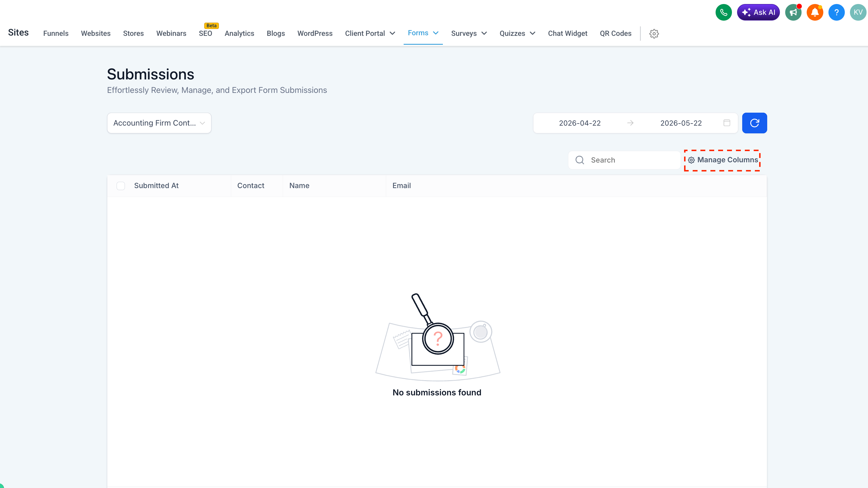This screenshot has width=868, height=488.
Task: Click the Submitted At column header
Action: coord(156,186)
